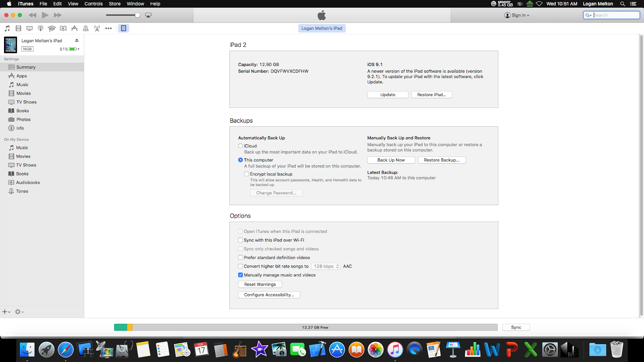Screen dimensions: 644x362
Task: Open the Movies library filmstrip icon
Action: [x=18, y=28]
